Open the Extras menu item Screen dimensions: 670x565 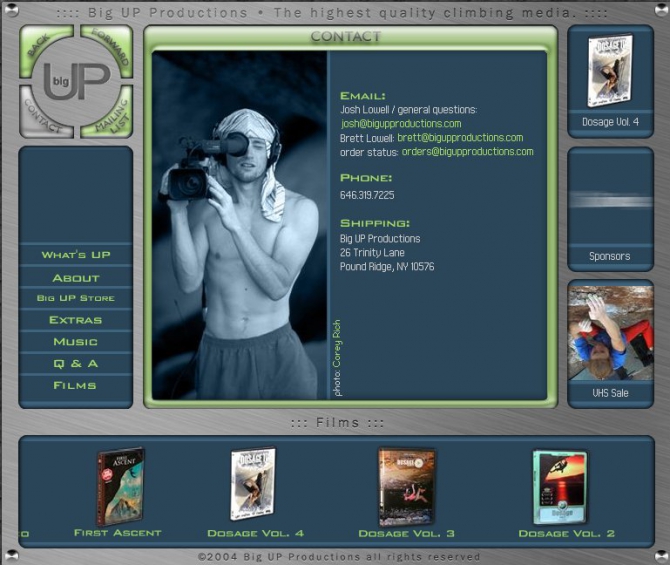[x=76, y=320]
